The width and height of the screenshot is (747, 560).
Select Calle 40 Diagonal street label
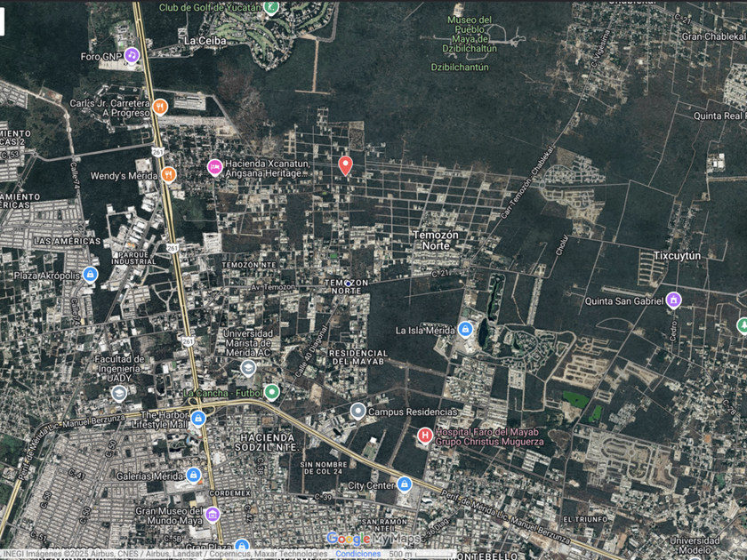click(x=311, y=352)
